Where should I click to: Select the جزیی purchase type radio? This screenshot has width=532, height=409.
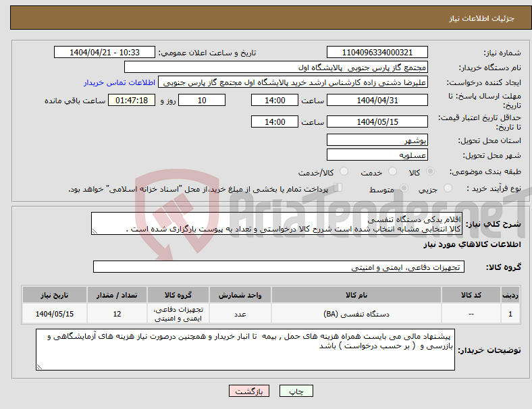(448, 188)
